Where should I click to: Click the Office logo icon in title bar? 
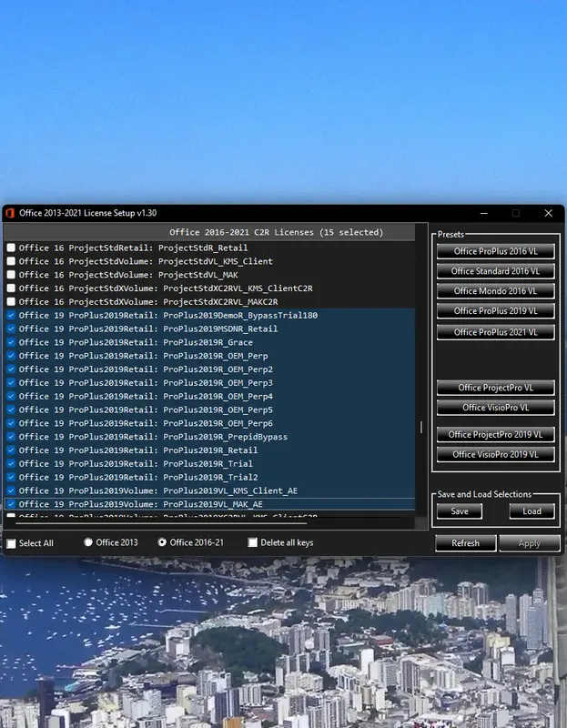[x=10, y=213]
